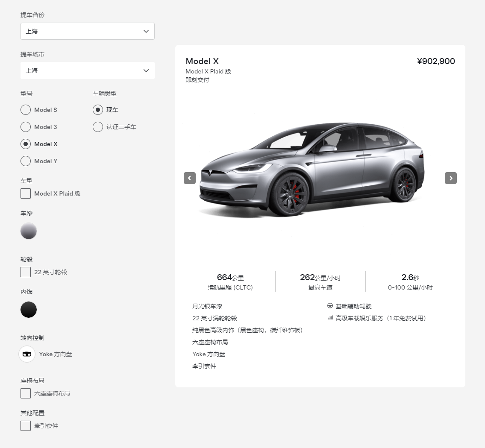Screen dimensions: 485x448
Task: Select the moonlight silver 车漆 paint swatch
Action: point(29,231)
